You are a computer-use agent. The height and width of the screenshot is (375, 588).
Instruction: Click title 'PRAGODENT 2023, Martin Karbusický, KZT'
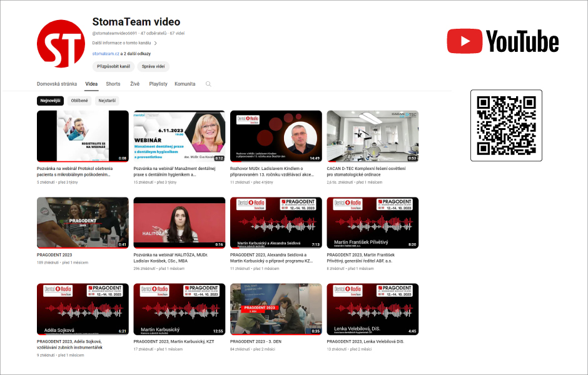coord(174,342)
